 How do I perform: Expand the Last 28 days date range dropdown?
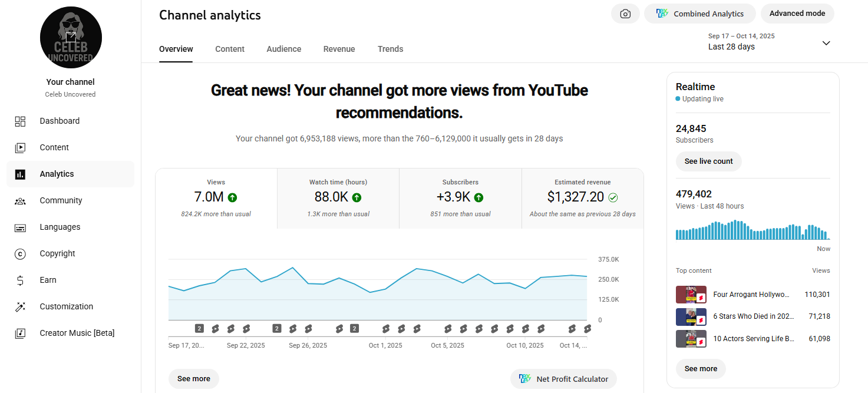point(769,42)
